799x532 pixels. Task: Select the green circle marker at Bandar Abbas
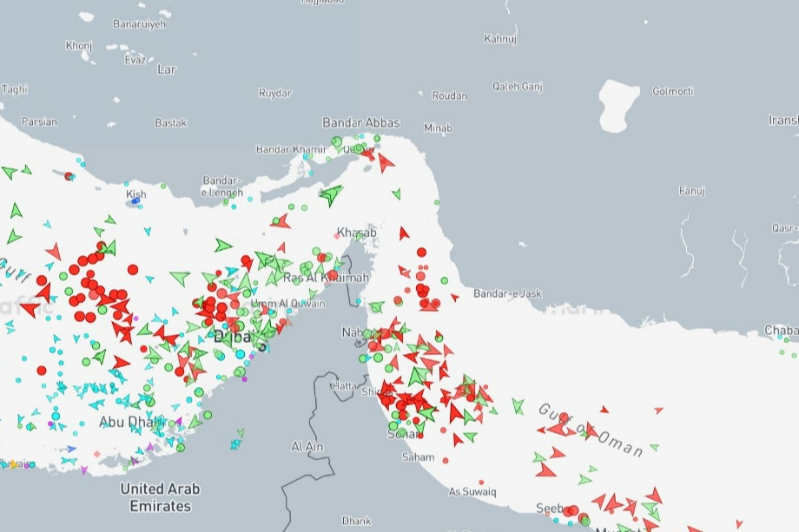337,141
